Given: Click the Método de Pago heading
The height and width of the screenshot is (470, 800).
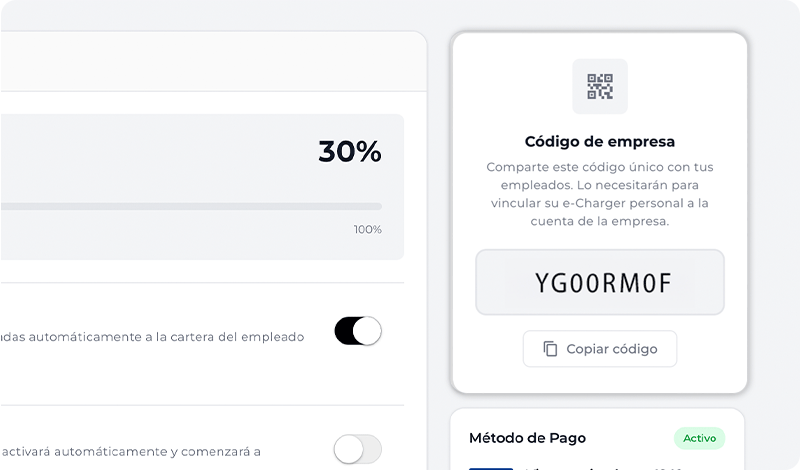Looking at the screenshot, I should tap(527, 438).
